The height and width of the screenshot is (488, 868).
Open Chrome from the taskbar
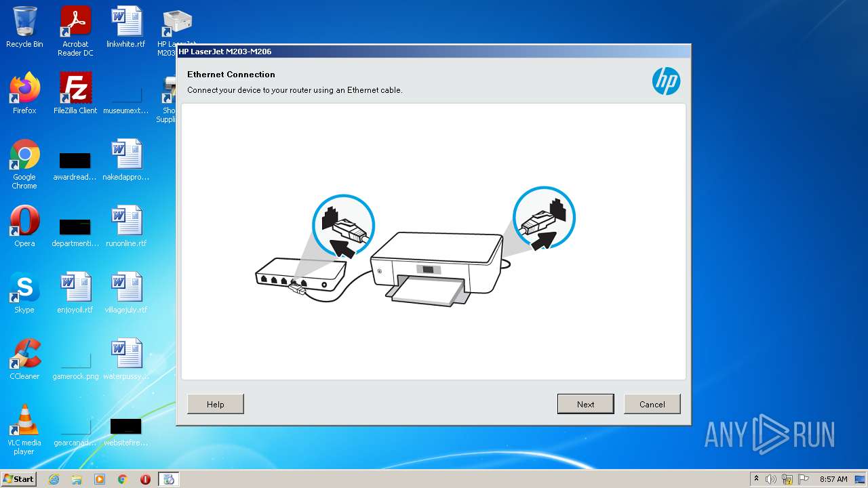(123, 479)
